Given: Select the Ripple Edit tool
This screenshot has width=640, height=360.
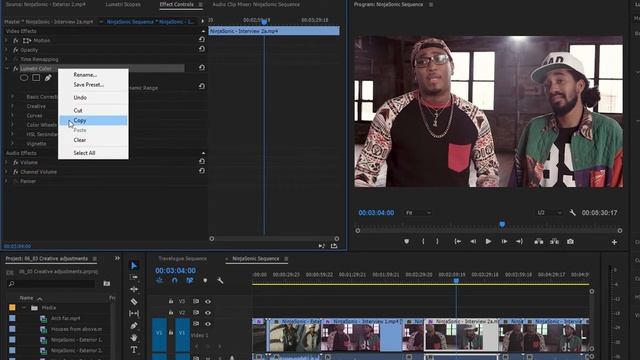Looking at the screenshot, I should click(x=134, y=289).
